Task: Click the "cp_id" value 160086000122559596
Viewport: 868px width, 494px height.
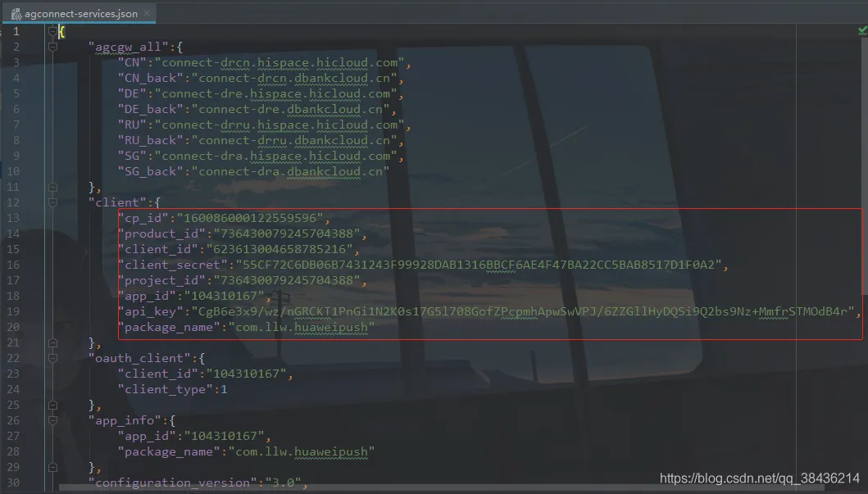Action: tap(250, 218)
